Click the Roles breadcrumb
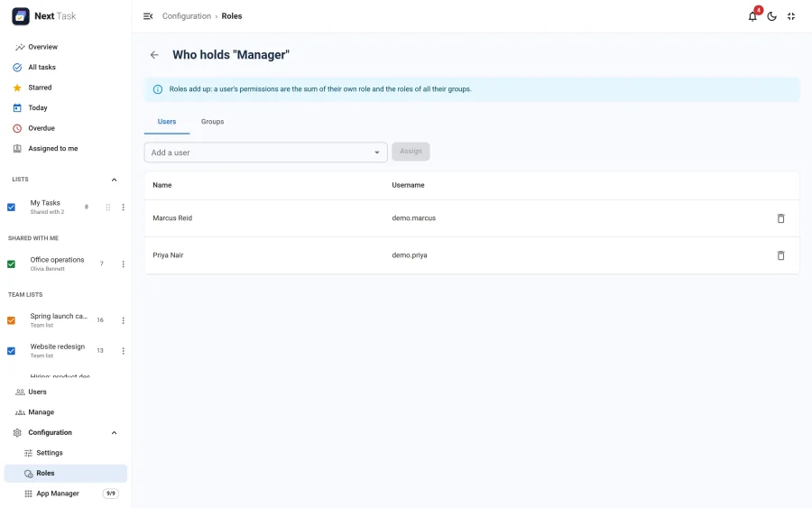 pyautogui.click(x=232, y=16)
